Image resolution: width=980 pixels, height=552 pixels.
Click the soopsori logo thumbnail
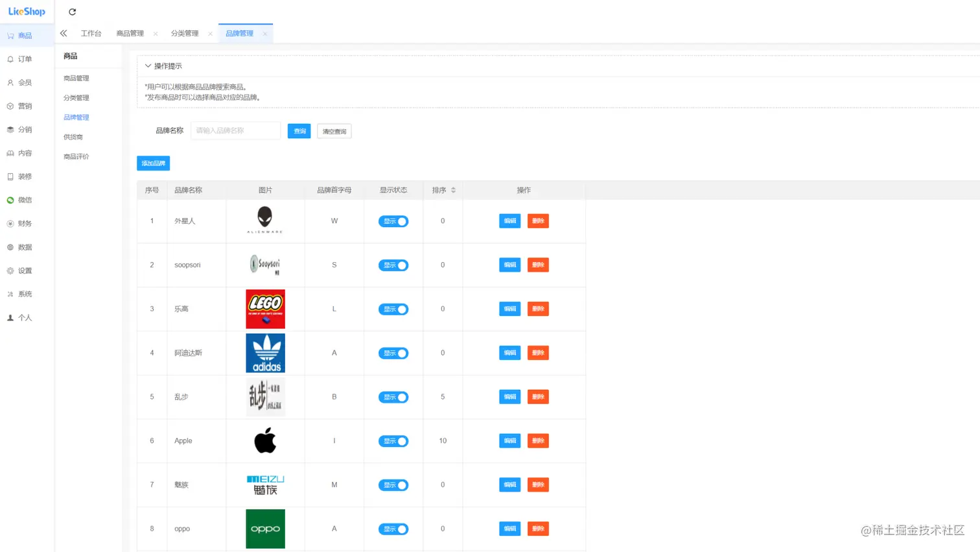(265, 265)
